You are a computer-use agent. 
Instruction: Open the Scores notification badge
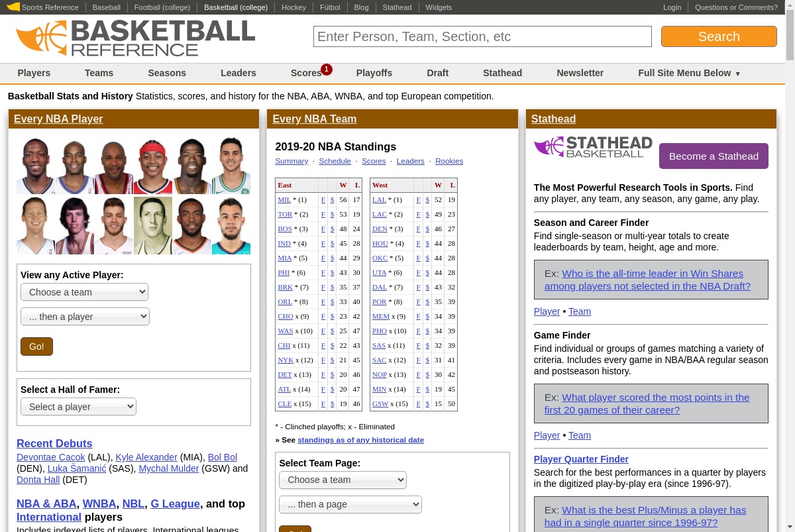[x=327, y=70]
